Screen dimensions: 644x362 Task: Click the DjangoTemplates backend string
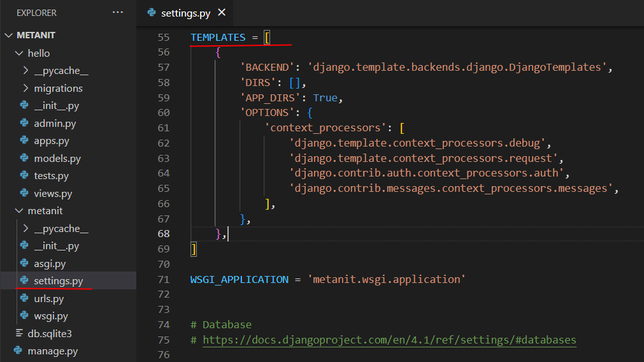point(457,67)
